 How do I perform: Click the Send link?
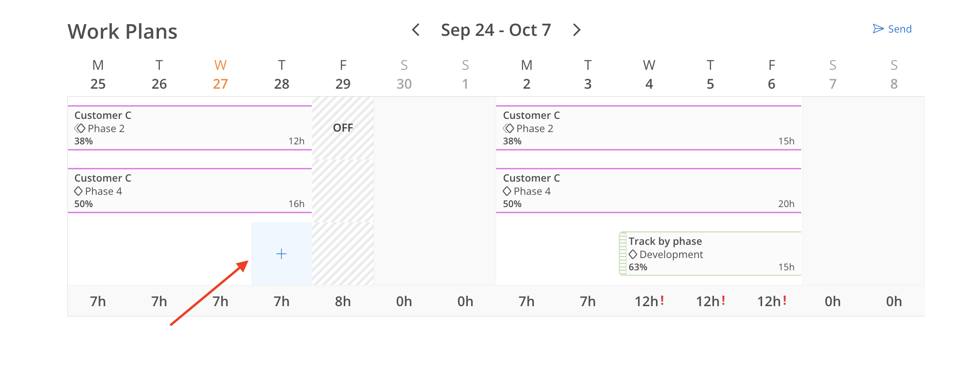coord(900,29)
